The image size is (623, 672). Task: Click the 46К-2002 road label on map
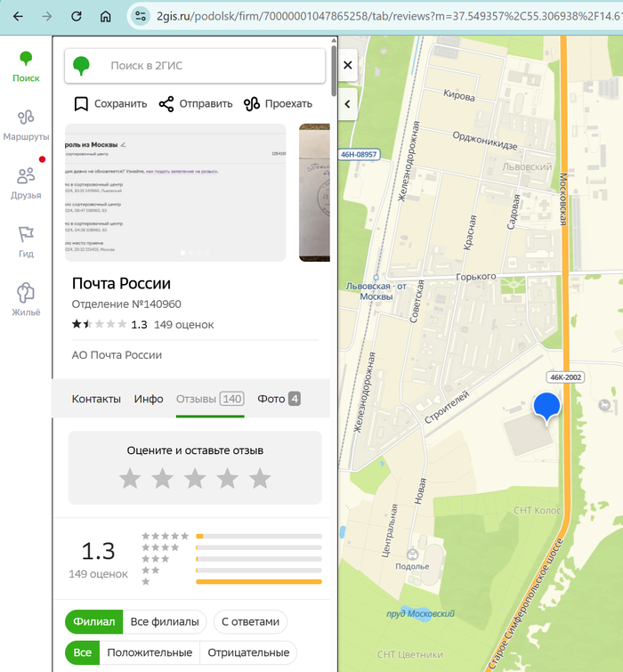point(565,377)
